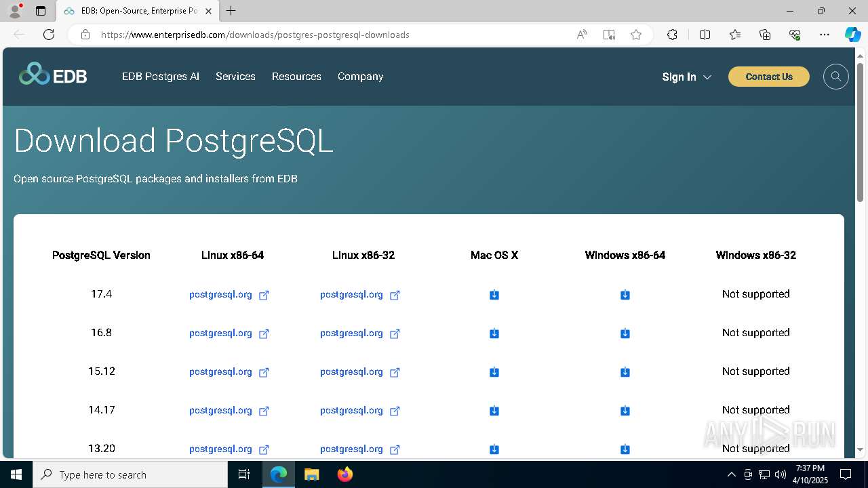Open the Services menu

coord(235,77)
